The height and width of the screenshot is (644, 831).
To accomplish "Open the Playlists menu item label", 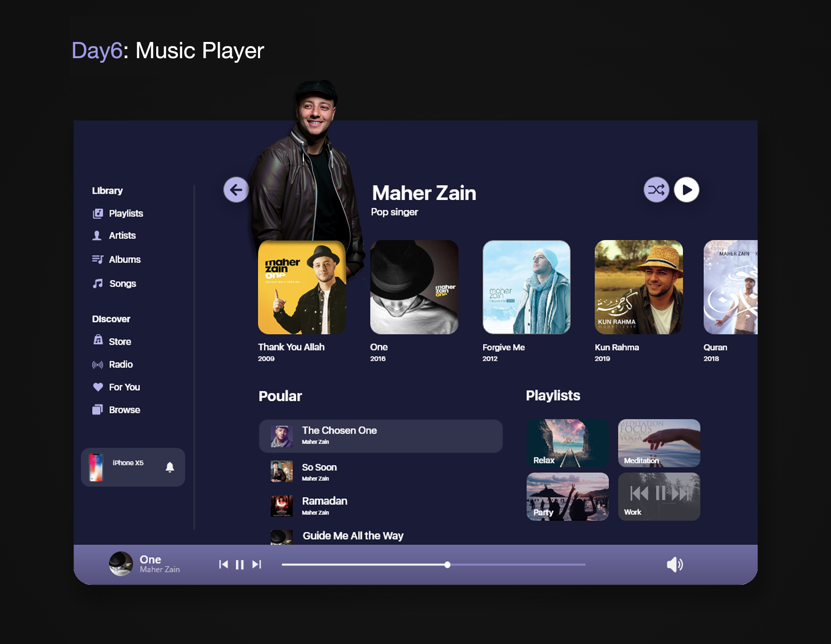I will 126,214.
